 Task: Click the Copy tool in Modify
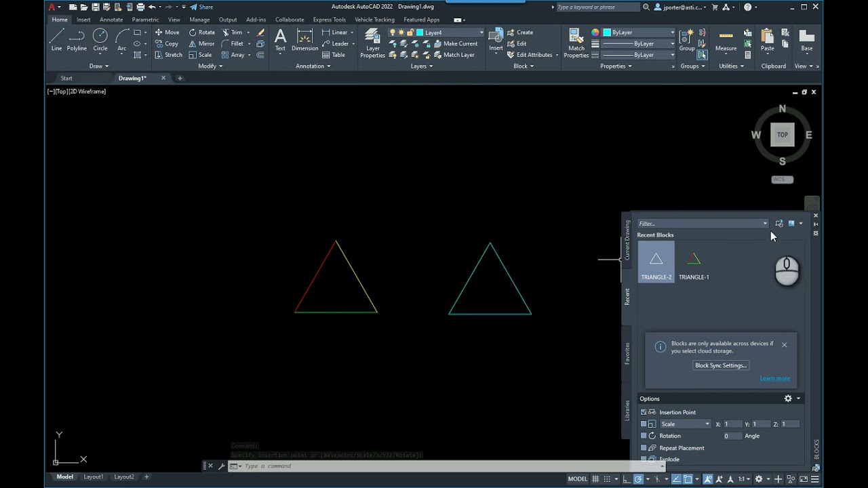click(x=167, y=43)
